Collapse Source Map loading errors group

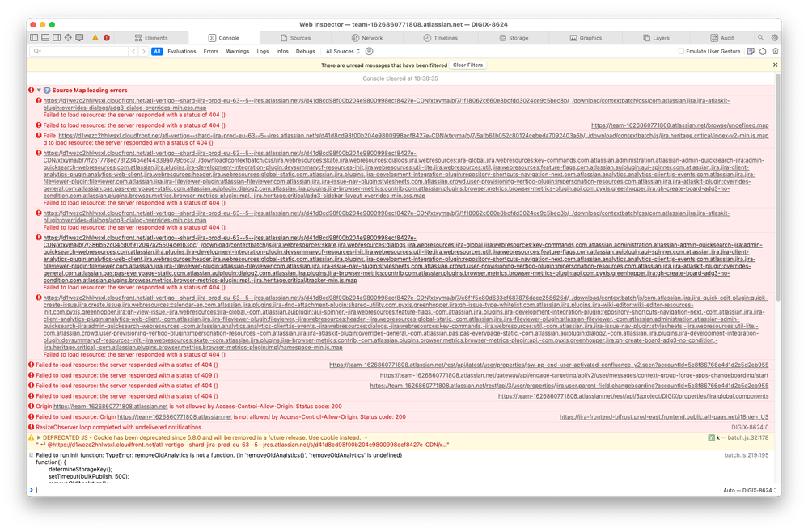tap(39, 90)
